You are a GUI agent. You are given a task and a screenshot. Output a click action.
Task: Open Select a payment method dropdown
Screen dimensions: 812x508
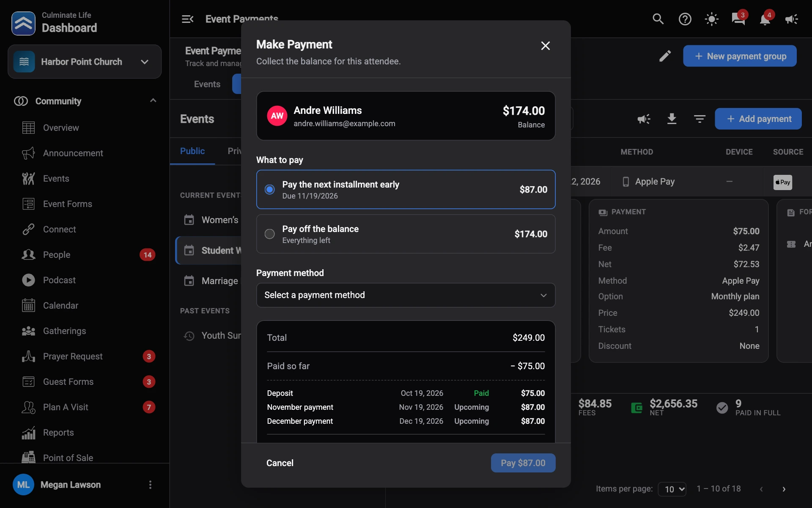(x=406, y=295)
